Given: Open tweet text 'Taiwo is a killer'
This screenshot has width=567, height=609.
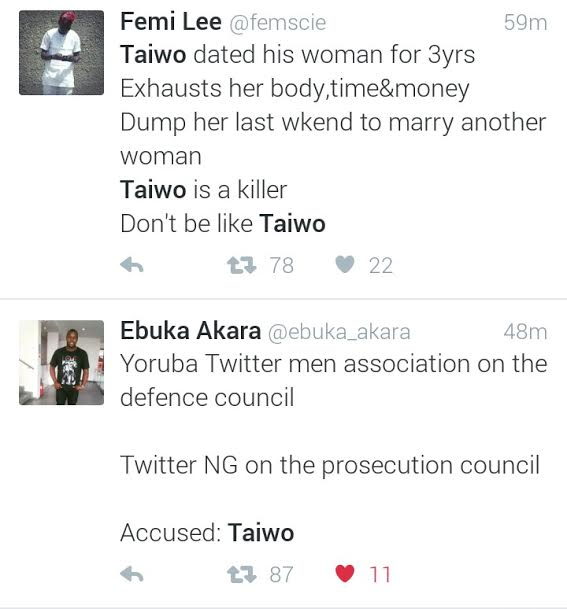Looking at the screenshot, I should [x=203, y=190].
